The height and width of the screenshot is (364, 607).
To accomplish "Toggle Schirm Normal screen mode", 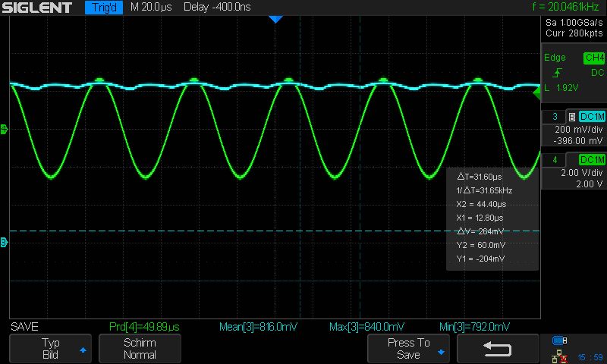I will click(140, 349).
